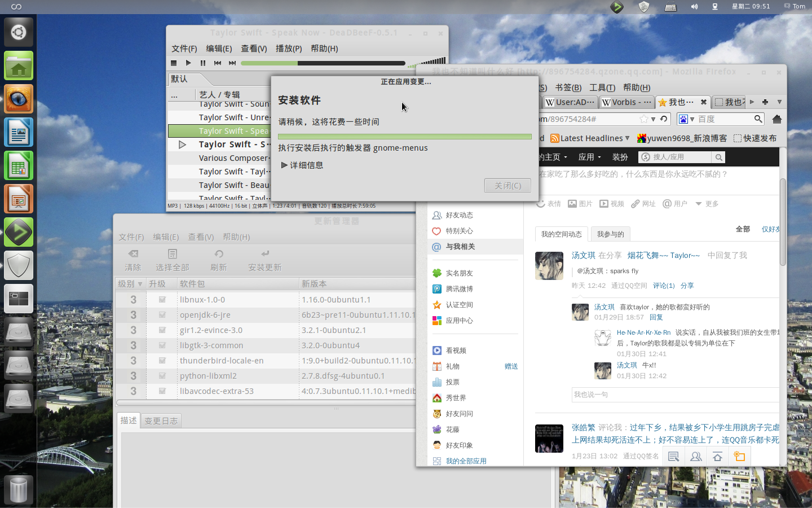Image resolution: width=812 pixels, height=508 pixels.
Task: Click the DeaDBeeF seek bar
Action: pyautogui.click(x=323, y=63)
